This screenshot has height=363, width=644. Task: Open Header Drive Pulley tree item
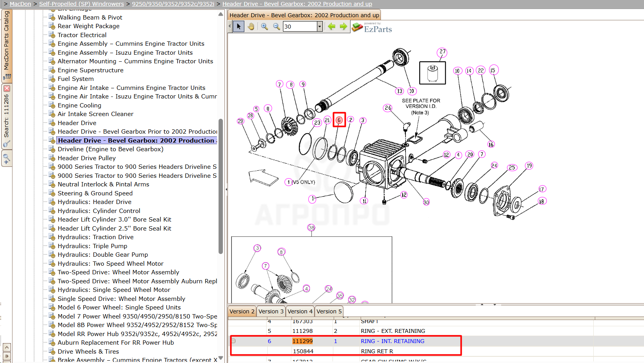[x=87, y=158]
